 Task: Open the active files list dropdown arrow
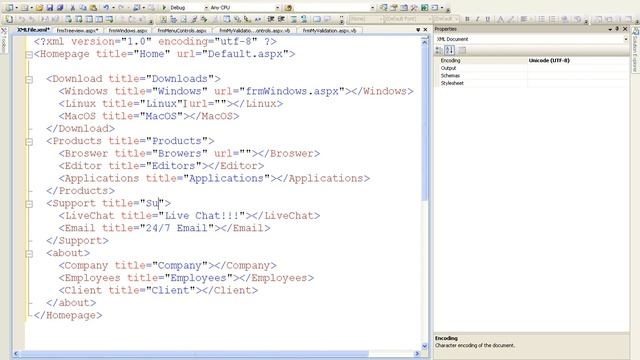point(418,30)
